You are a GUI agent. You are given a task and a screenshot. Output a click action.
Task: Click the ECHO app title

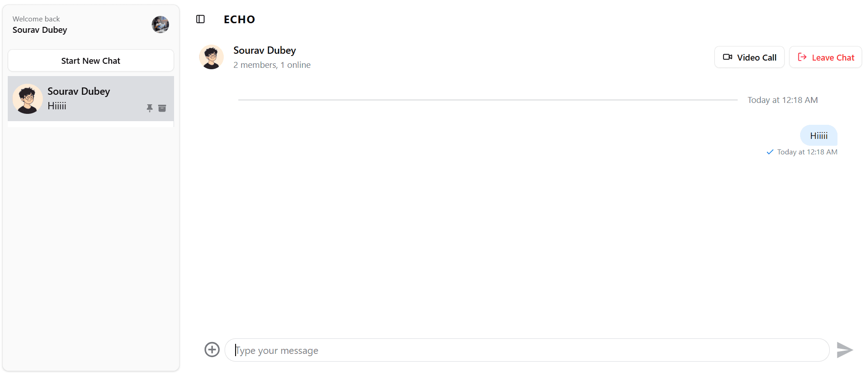239,20
